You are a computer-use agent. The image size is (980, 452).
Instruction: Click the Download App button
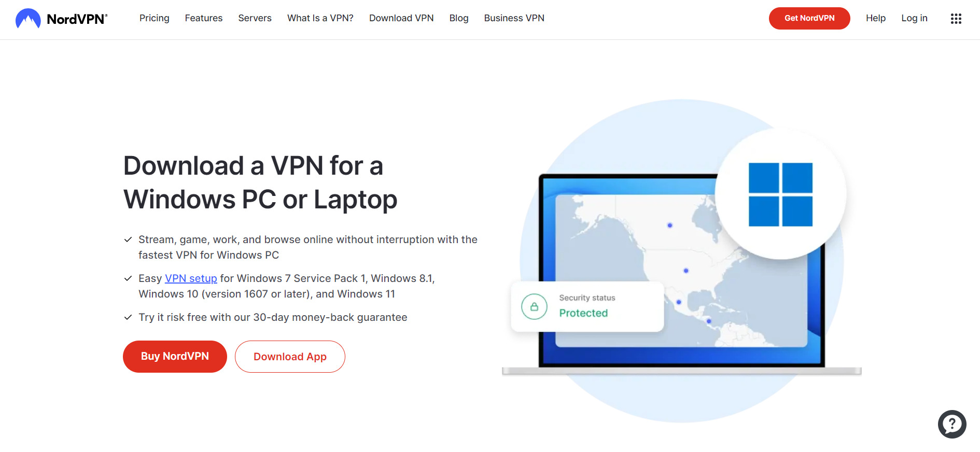290,357
